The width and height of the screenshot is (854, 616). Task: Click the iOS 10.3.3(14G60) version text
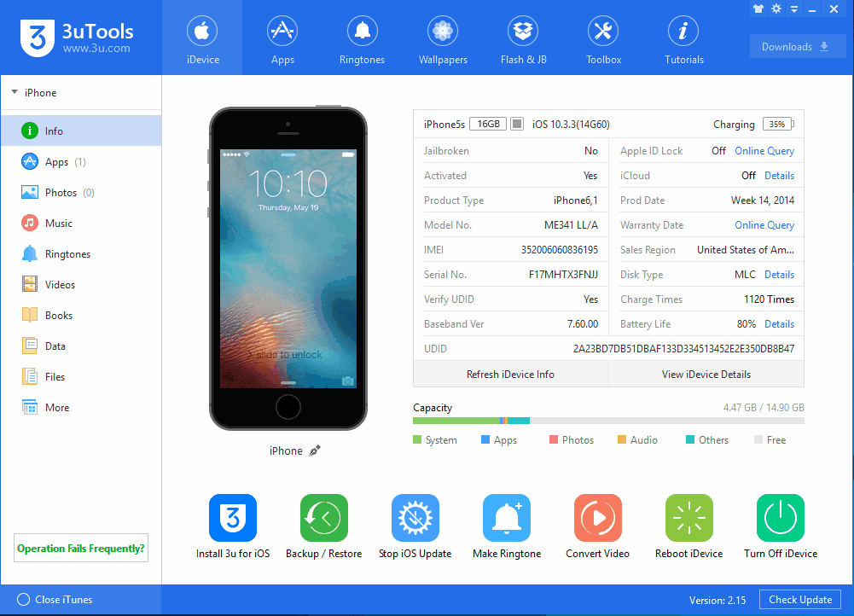tap(571, 125)
